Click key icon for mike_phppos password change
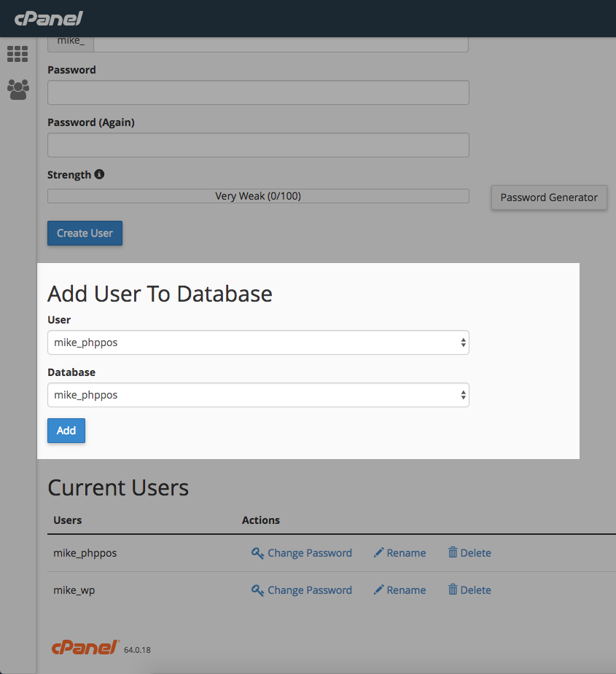 click(x=257, y=553)
